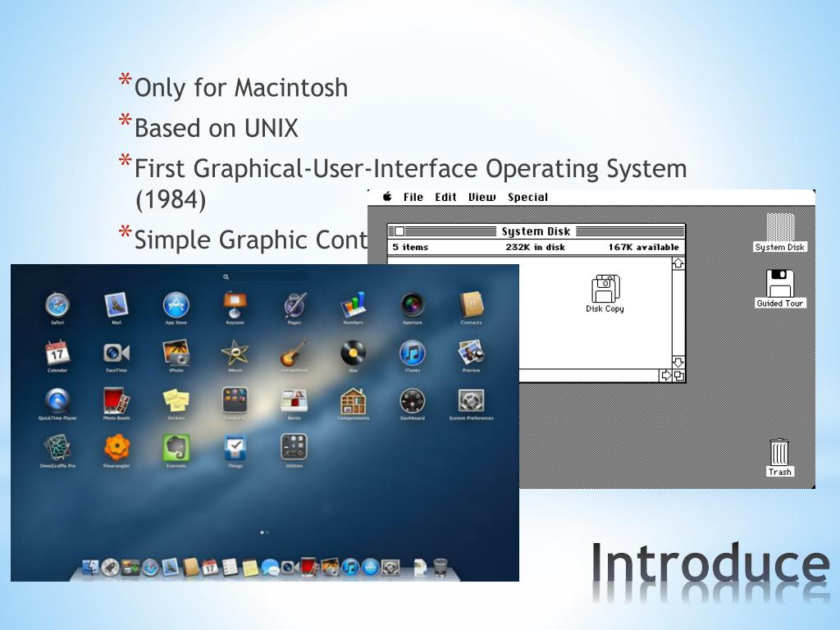Click the horizontal scroll right arrow
The width and height of the screenshot is (840, 630).
[x=666, y=375]
